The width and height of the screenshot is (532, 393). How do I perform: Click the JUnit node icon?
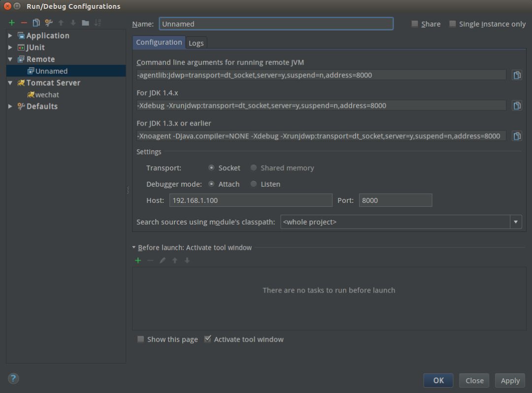[21, 47]
